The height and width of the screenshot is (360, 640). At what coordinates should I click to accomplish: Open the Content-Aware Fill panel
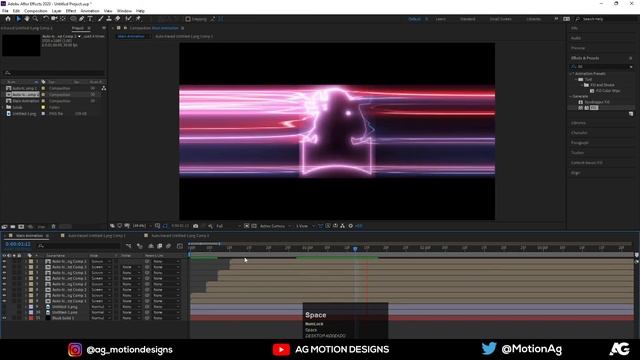click(x=587, y=163)
